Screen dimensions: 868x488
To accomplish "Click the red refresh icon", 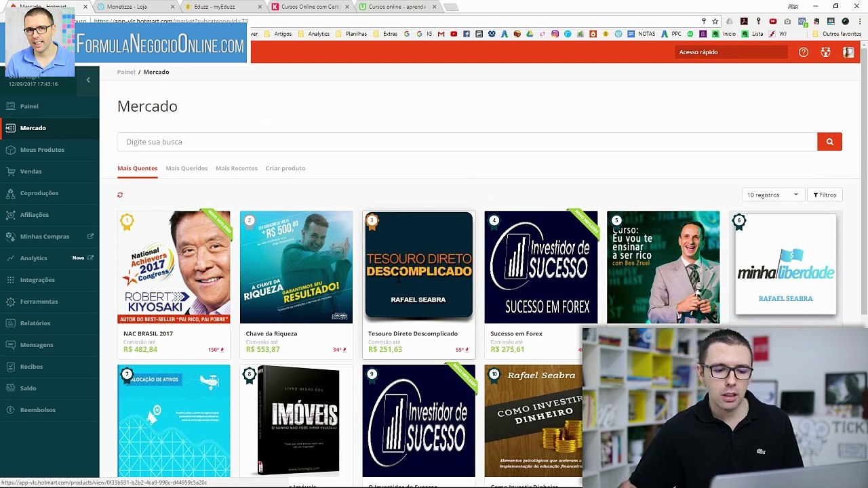I will tap(120, 195).
